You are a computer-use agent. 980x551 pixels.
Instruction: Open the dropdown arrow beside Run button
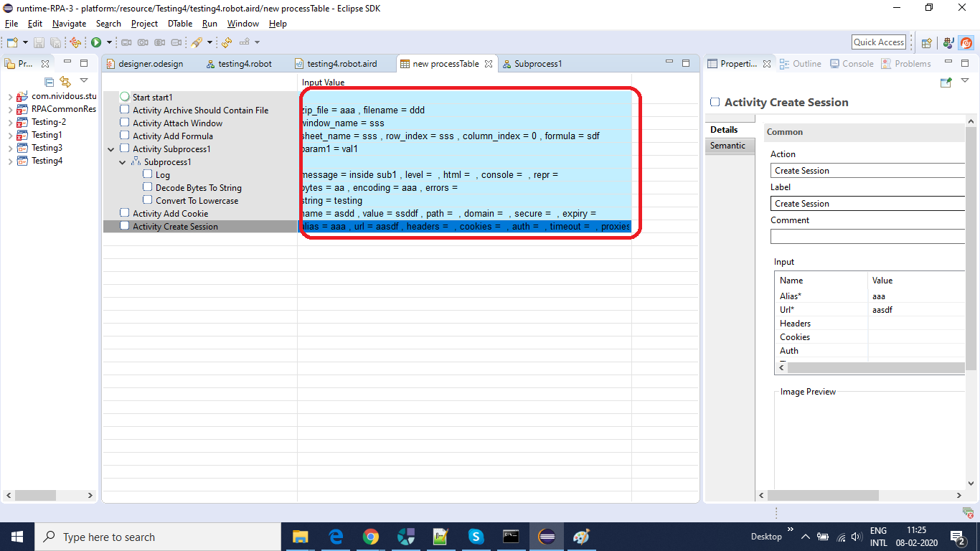click(108, 43)
